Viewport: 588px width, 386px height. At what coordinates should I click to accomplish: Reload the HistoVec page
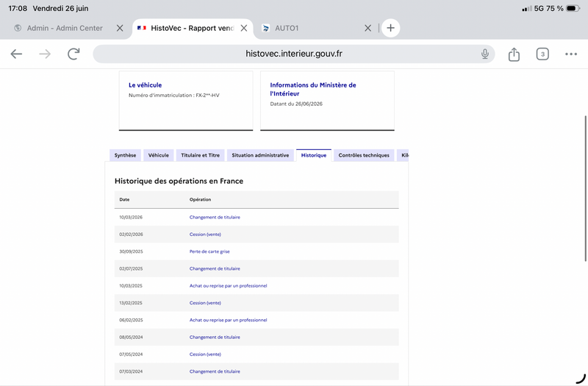point(73,54)
